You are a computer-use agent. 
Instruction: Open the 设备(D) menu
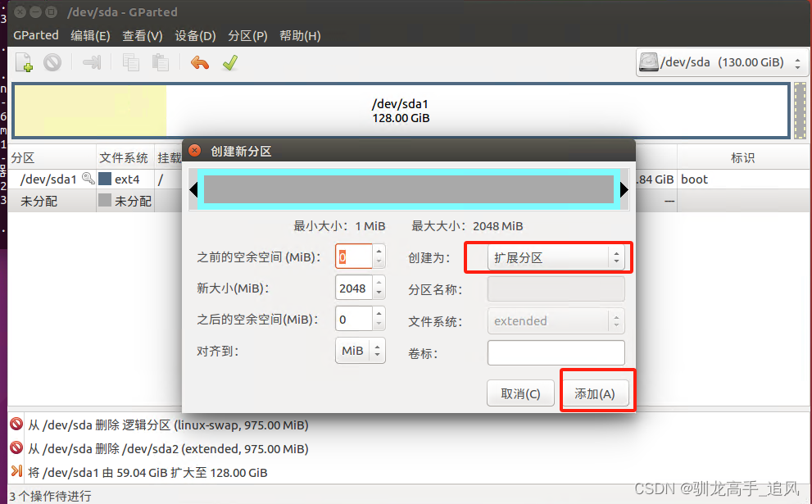[195, 36]
